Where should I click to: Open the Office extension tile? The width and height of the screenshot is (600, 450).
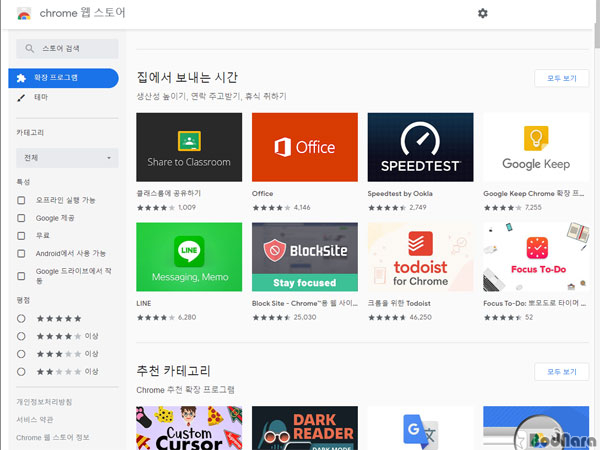coord(304,147)
